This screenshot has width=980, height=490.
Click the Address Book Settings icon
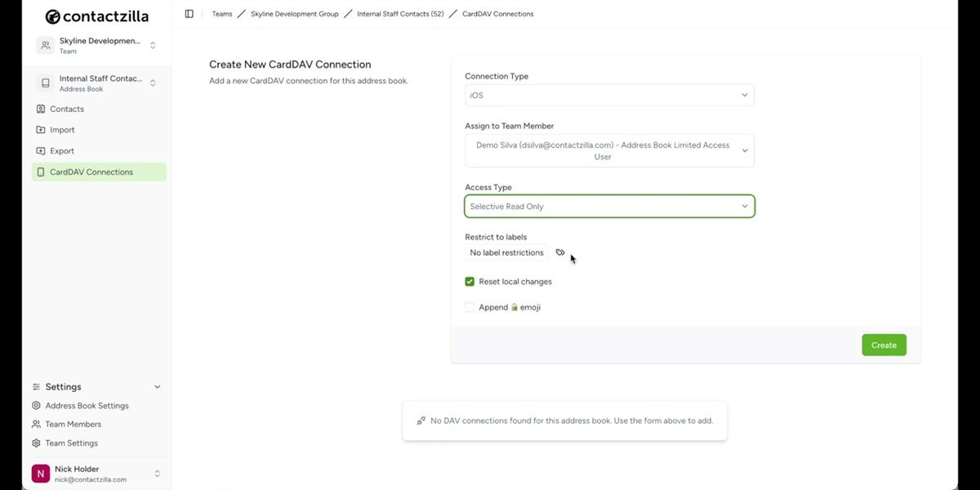[36, 405]
